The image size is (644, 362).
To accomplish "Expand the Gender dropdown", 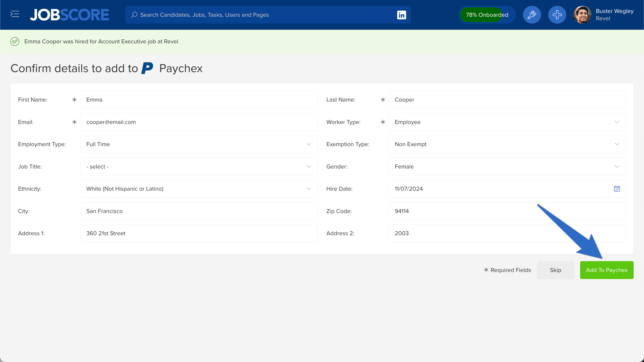I will pyautogui.click(x=617, y=166).
